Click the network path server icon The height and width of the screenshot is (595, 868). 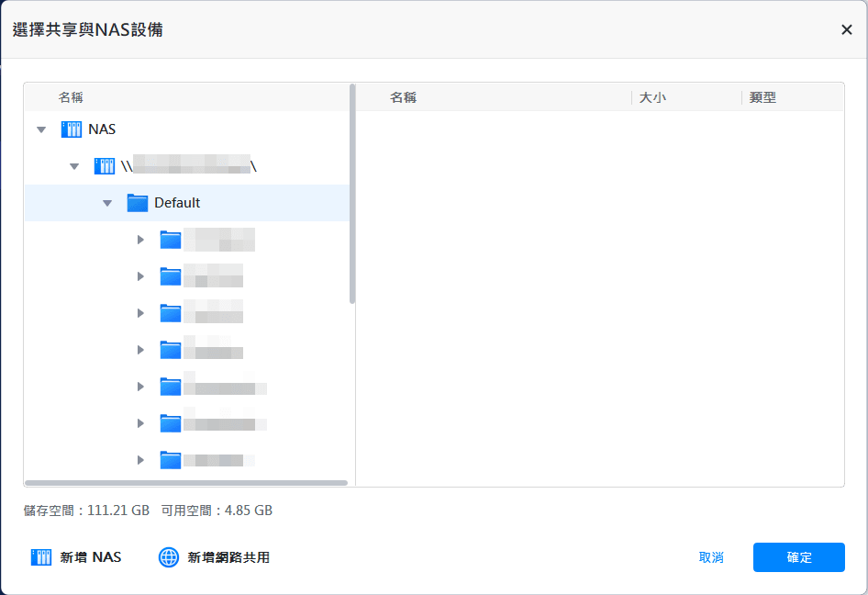(105, 166)
